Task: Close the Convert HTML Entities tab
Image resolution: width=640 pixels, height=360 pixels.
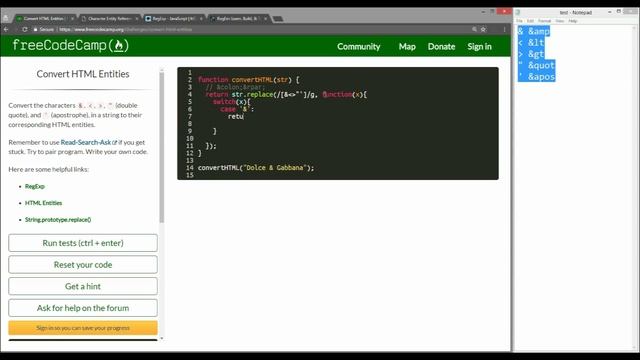Action: tap(72, 19)
